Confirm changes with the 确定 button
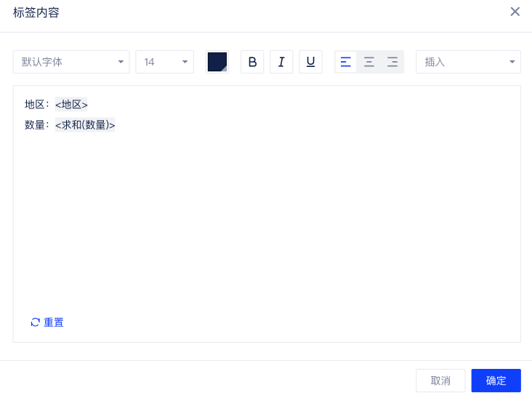 click(x=496, y=381)
